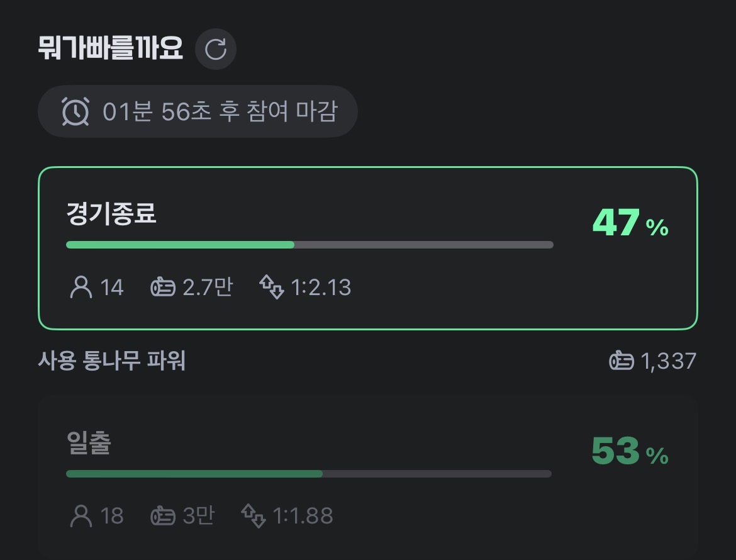
Task: Click the 1,337 log power amount
Action: (x=668, y=361)
